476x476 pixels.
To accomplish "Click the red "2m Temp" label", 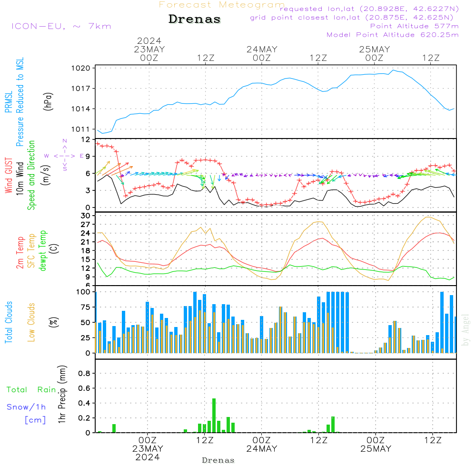I will (x=20, y=253).
